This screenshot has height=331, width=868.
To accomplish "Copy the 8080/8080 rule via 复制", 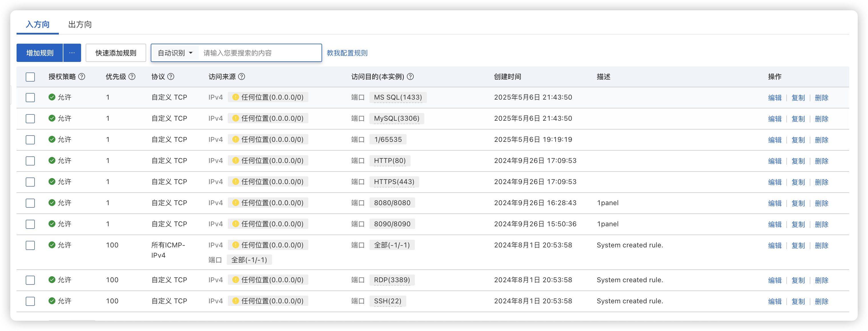I will [x=798, y=203].
